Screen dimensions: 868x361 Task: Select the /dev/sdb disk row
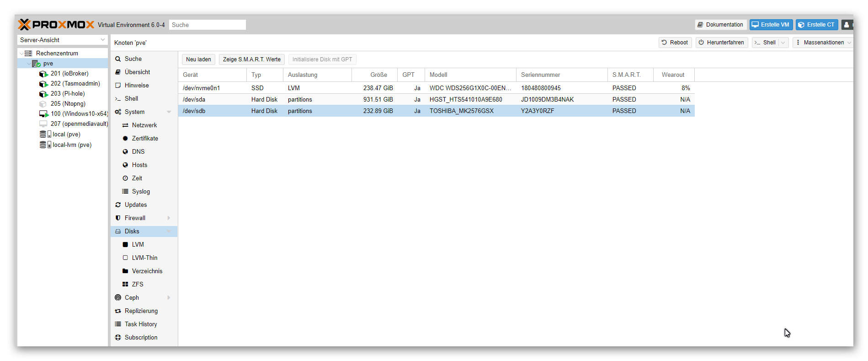click(x=437, y=111)
